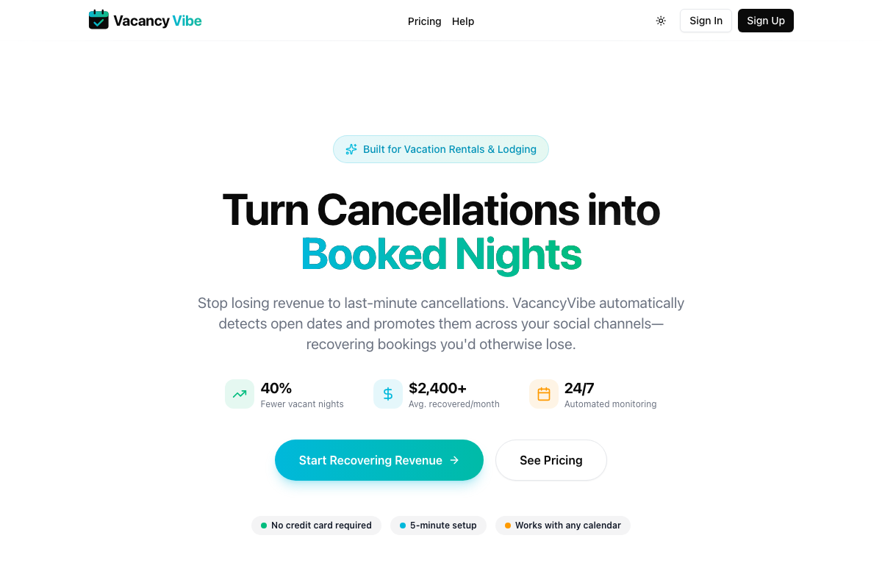Click the Vacancy Vibe calendar logo icon
Screen dimensions: 882x588
coord(98,20)
